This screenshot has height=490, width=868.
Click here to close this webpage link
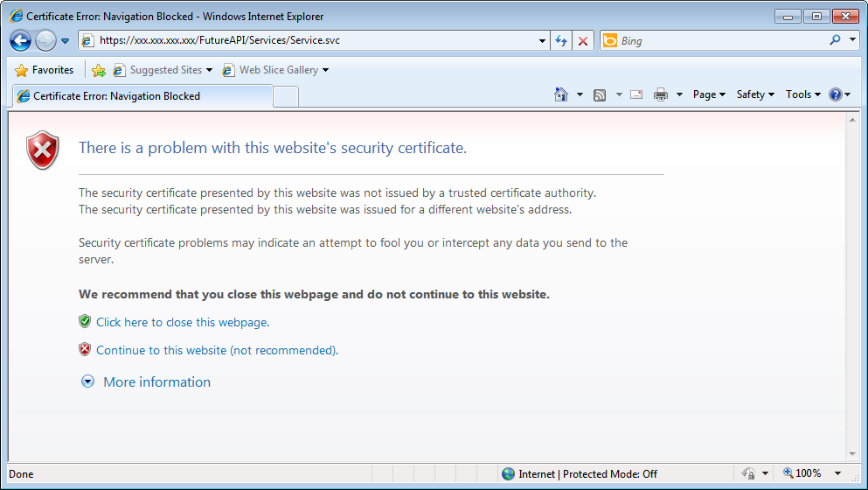182,322
